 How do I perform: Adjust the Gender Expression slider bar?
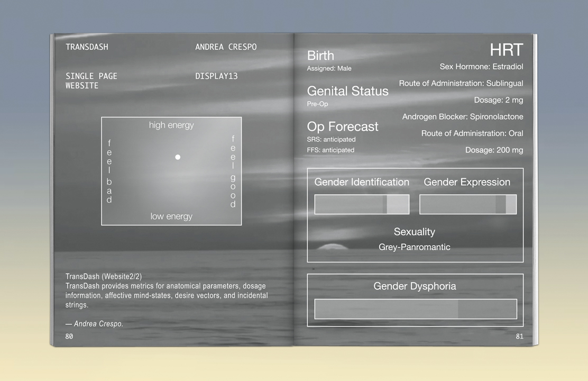coord(468,204)
